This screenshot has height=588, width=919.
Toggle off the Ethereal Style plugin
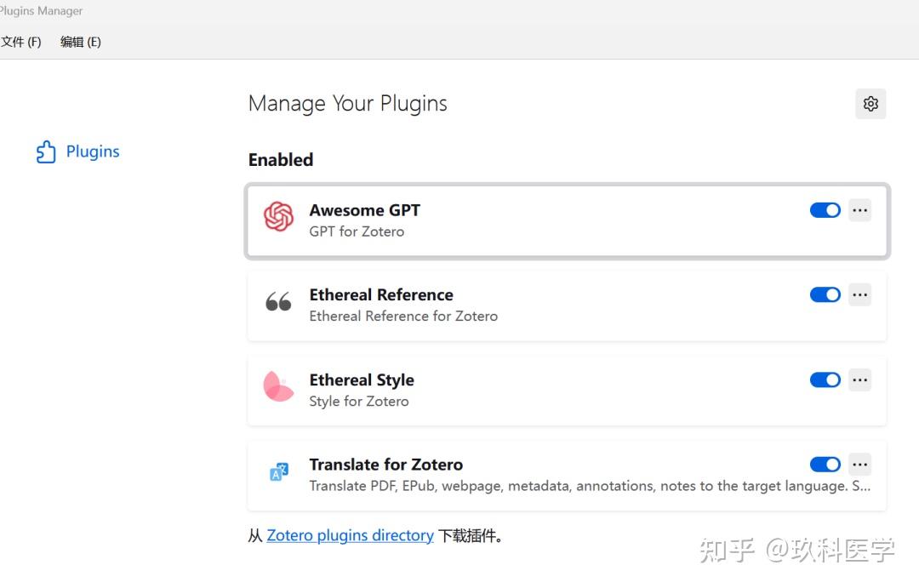point(825,380)
